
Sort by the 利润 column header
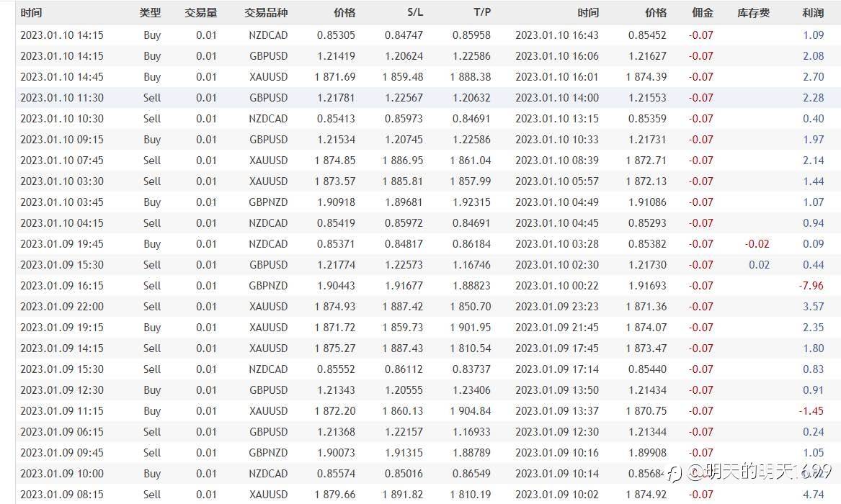coord(813,13)
